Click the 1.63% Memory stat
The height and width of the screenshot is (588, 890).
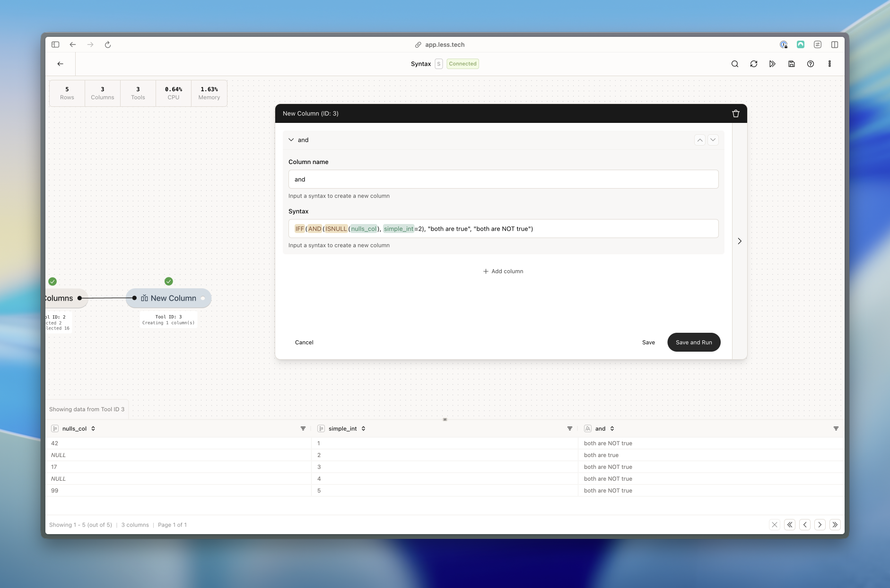(209, 93)
